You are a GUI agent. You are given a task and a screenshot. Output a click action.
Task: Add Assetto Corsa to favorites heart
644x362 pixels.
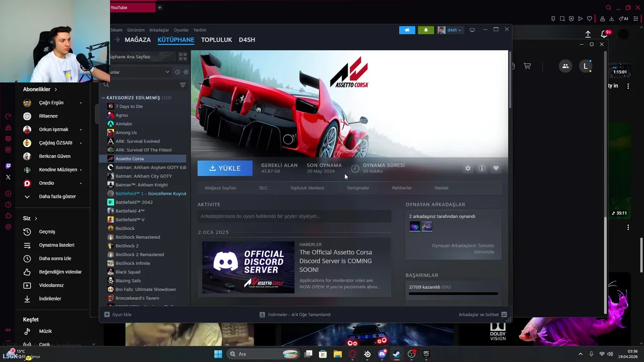tap(496, 168)
